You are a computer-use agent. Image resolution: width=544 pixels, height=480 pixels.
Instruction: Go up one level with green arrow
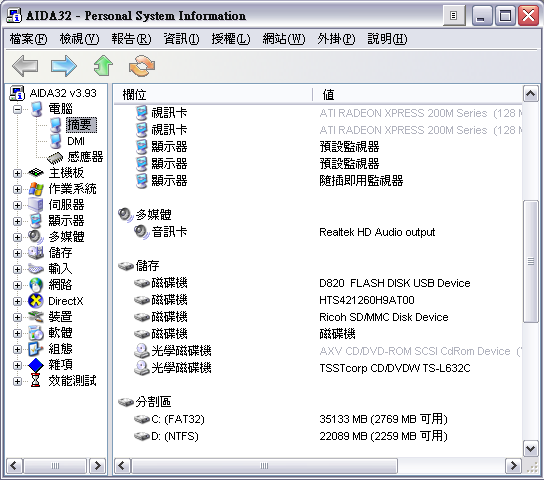pyautogui.click(x=103, y=66)
